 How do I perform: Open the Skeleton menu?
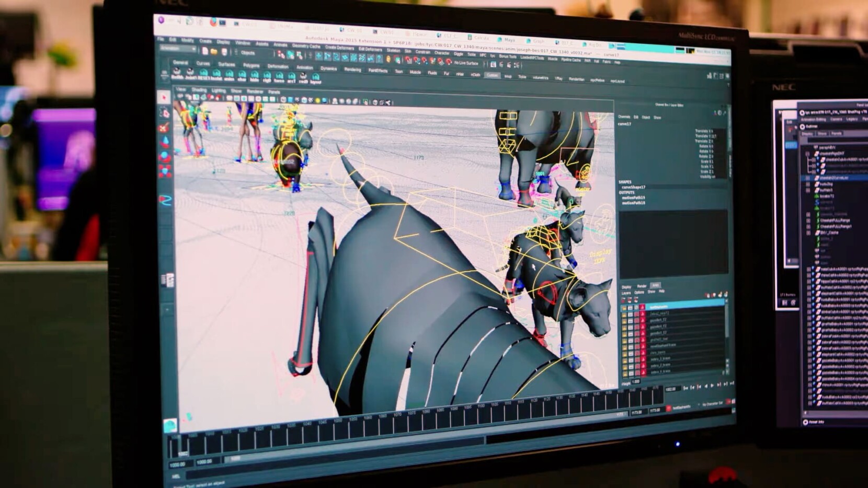pyautogui.click(x=394, y=50)
